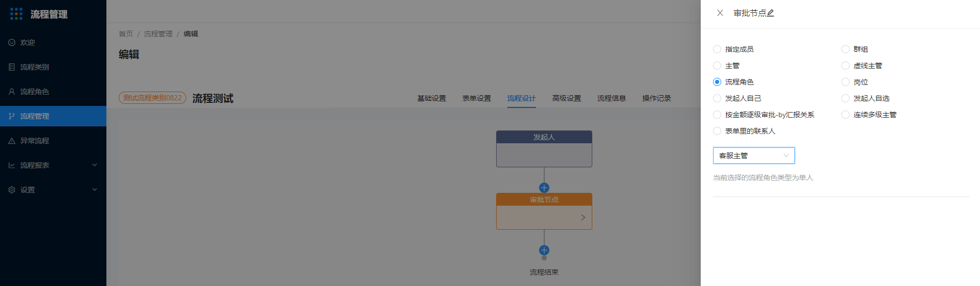Click the welcome smiley icon in sidebar
Image resolution: width=980 pixels, height=286 pixels.
[x=12, y=42]
